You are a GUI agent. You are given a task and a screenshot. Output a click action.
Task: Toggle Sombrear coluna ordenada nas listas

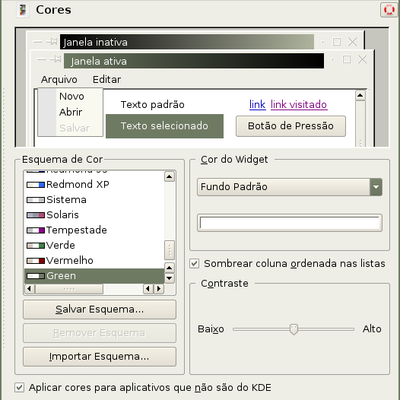click(x=194, y=264)
